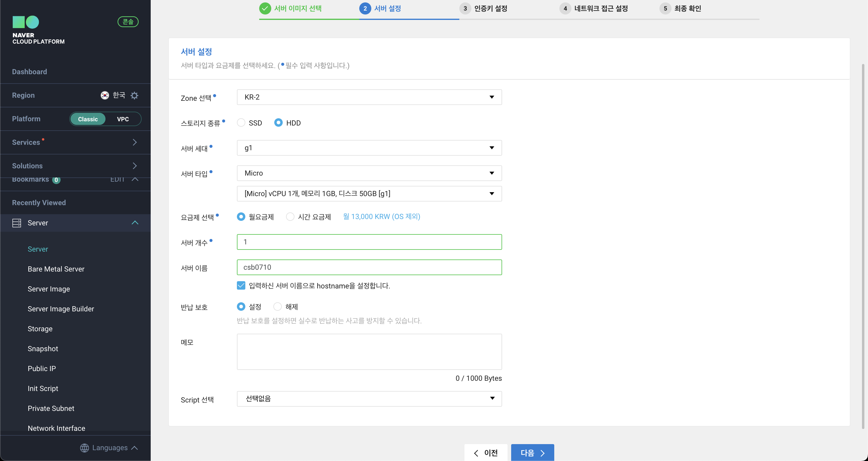Switch Platform toggle to VPC
The height and width of the screenshot is (461, 868).
coord(123,119)
